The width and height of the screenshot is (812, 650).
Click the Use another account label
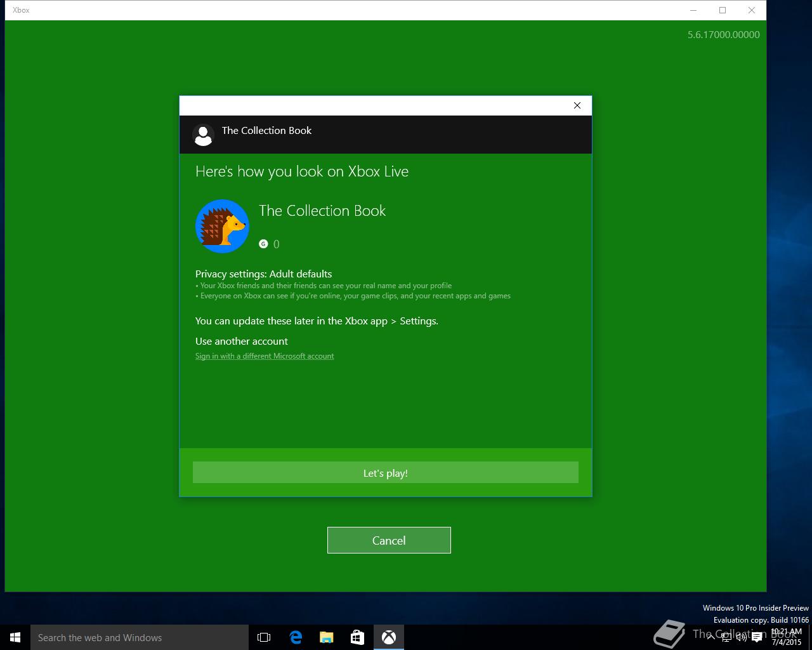pos(242,341)
